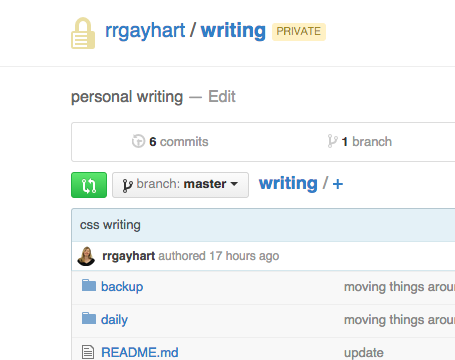Screen dimensions: 455x360
Task: Click the PRIVATE badge label
Action: (299, 32)
